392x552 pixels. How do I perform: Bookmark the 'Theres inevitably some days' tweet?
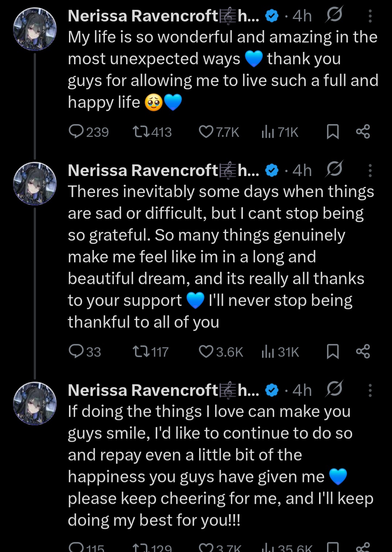click(332, 352)
